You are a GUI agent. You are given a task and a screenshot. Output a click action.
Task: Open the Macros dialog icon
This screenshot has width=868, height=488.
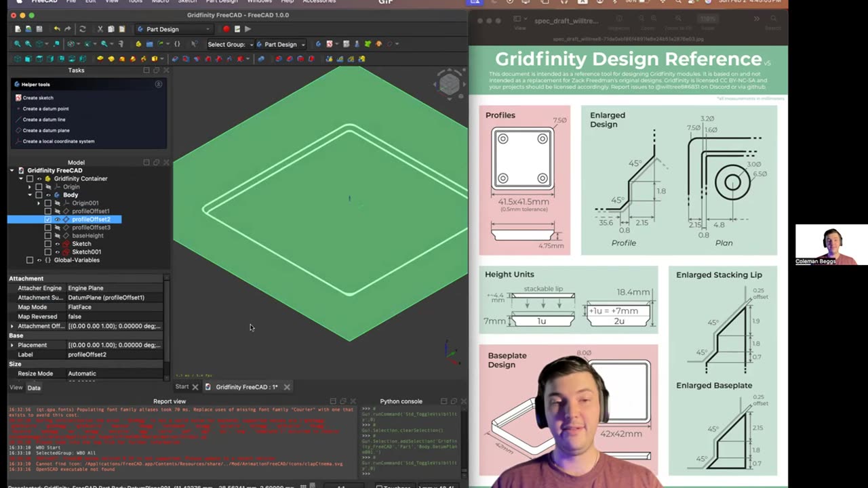click(237, 29)
